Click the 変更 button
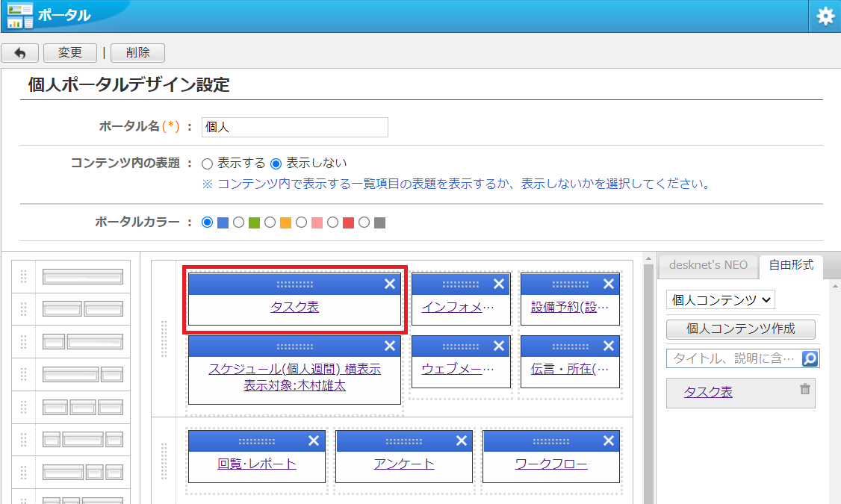Image resolution: width=841 pixels, height=504 pixels. (x=70, y=53)
